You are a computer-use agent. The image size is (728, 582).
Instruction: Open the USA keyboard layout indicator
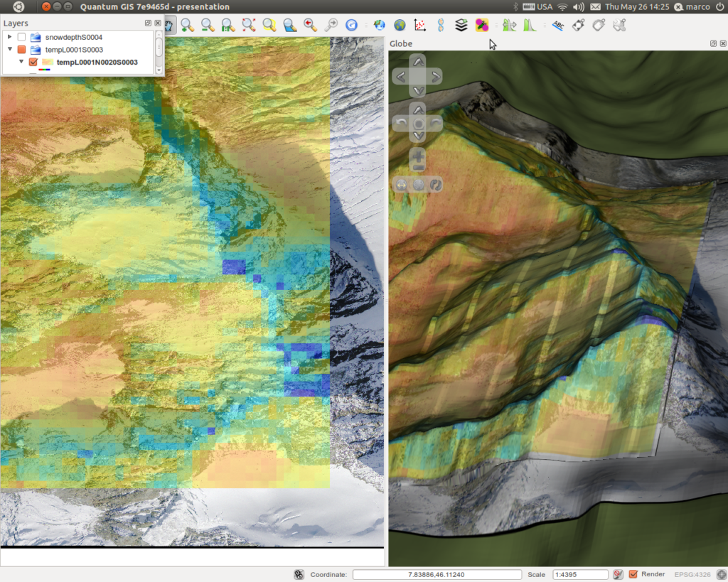coord(537,6)
